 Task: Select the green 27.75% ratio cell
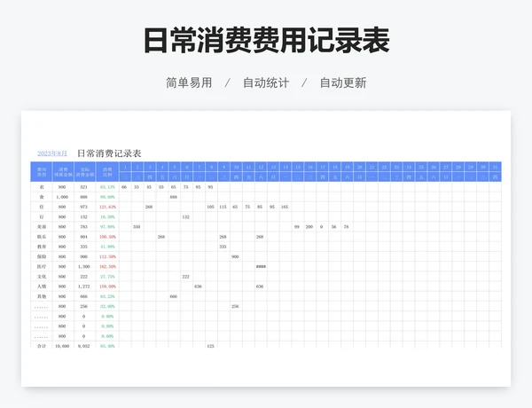[x=107, y=277]
